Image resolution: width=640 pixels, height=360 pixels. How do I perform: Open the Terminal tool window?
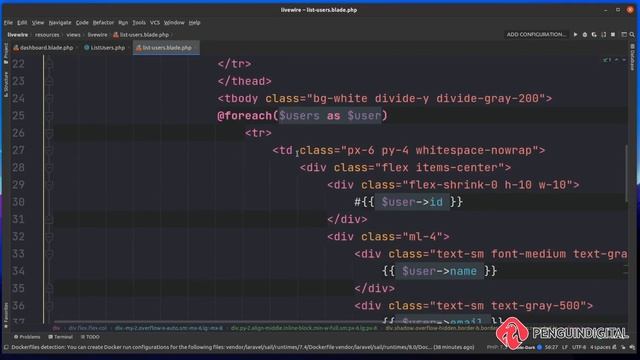click(x=60, y=337)
